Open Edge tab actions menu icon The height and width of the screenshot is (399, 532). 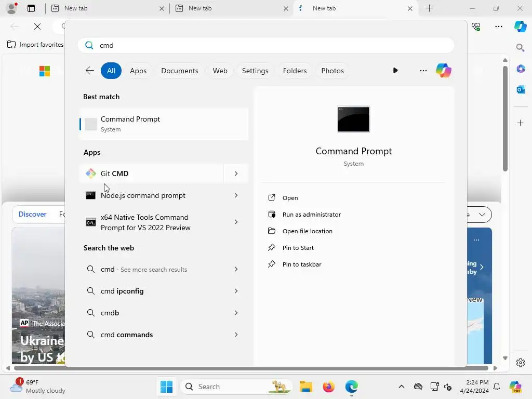(31, 8)
